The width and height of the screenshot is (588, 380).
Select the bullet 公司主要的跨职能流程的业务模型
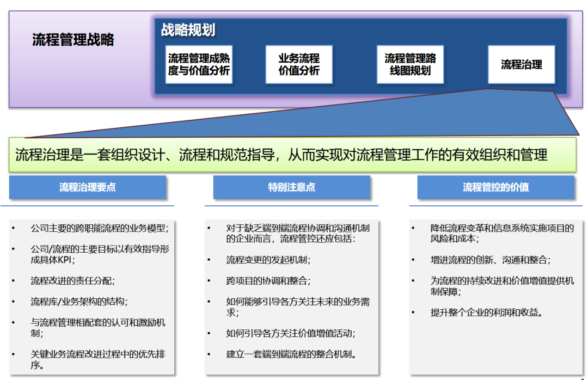click(x=99, y=229)
